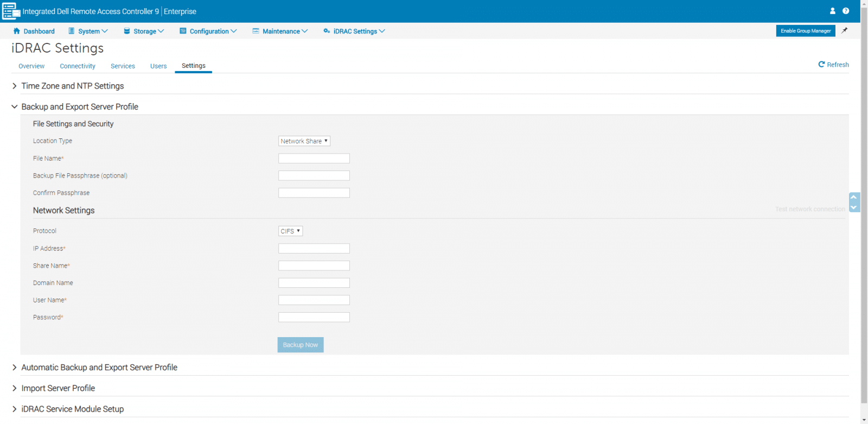The width and height of the screenshot is (868, 424).
Task: Click the System menu server icon
Action: 71,31
